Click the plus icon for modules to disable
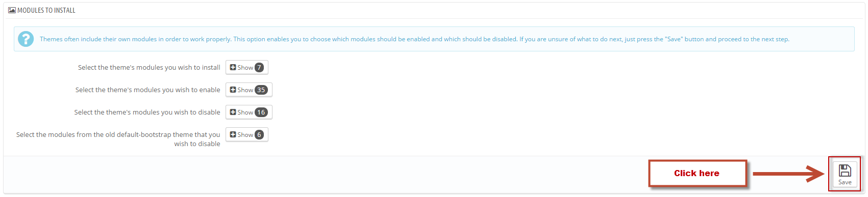Viewport: 868px width, 197px height. [x=233, y=112]
